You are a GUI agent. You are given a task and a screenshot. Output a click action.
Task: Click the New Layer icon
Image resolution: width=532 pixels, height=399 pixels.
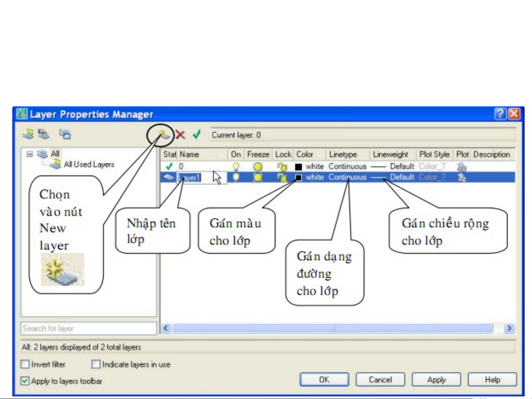point(164,135)
